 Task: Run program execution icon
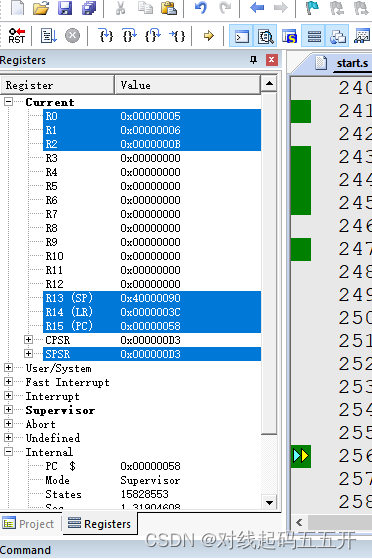(x=48, y=36)
